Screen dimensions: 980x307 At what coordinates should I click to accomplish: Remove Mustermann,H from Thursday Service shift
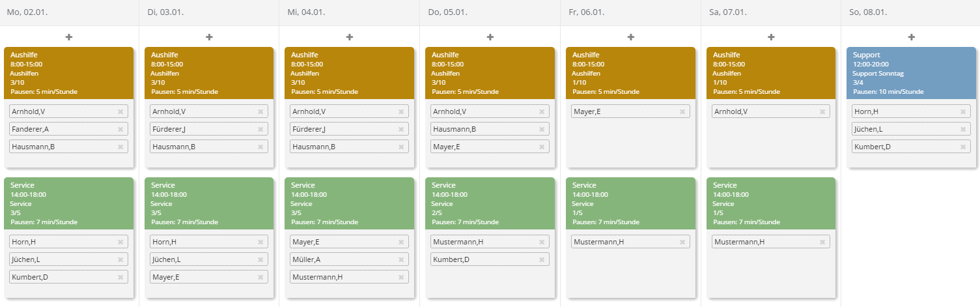coord(542,242)
